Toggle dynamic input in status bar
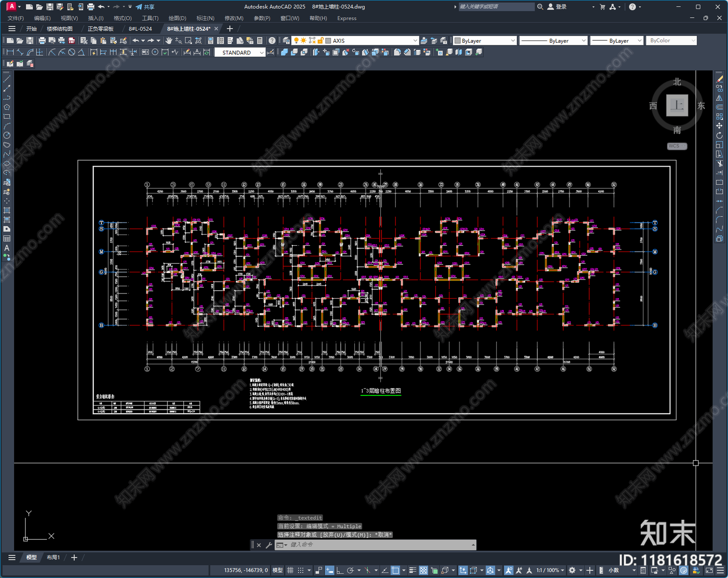Screen dimensions: 728x578 tap(329, 570)
